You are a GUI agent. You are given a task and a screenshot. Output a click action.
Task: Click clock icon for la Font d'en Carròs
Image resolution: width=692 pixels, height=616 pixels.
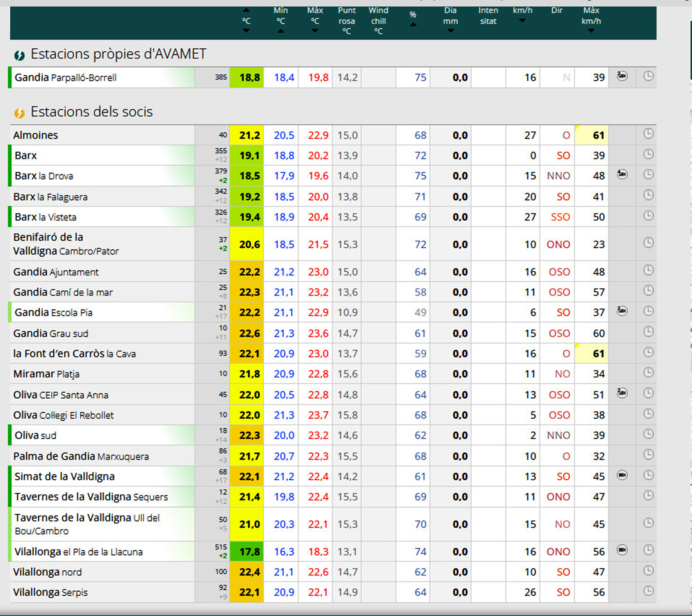648,352
